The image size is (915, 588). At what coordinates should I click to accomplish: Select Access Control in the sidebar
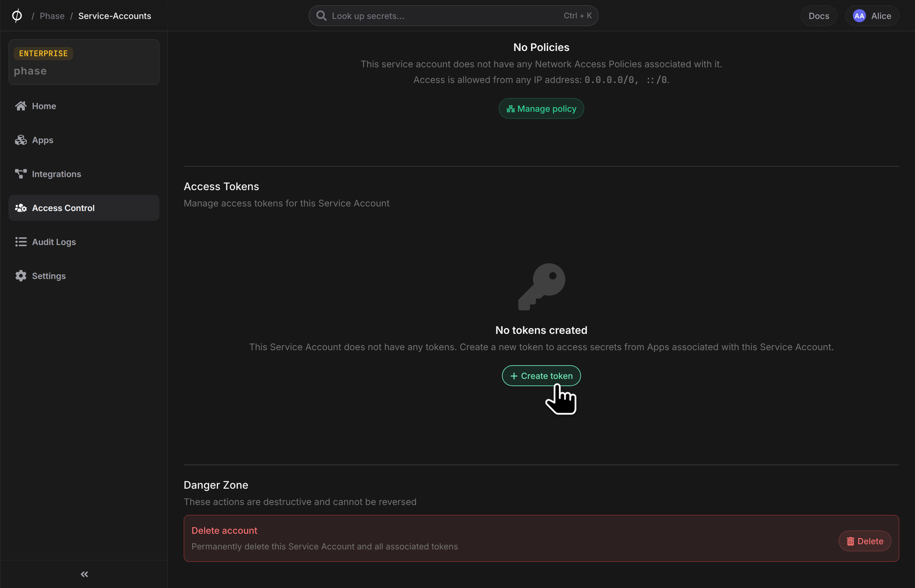(x=84, y=208)
